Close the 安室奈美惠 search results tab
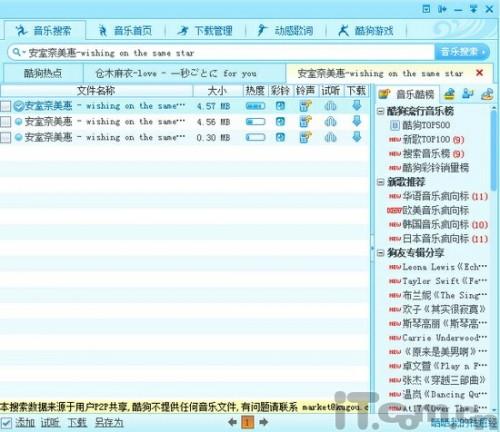The width and height of the screenshot is (500, 432). 479,73
